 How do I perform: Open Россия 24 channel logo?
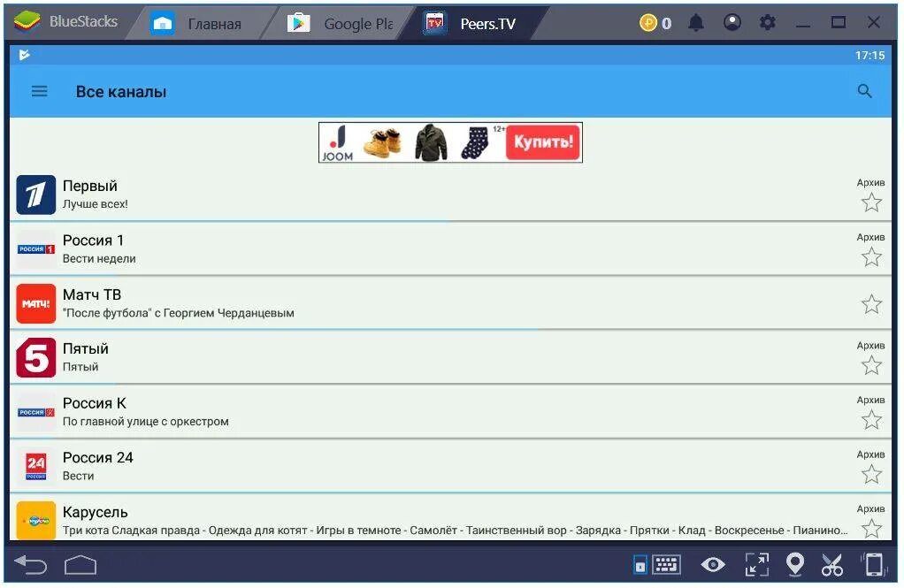(35, 466)
